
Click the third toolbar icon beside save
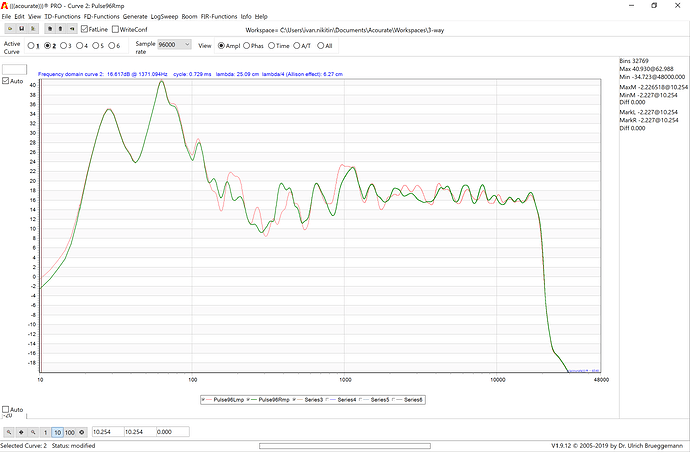point(33,29)
